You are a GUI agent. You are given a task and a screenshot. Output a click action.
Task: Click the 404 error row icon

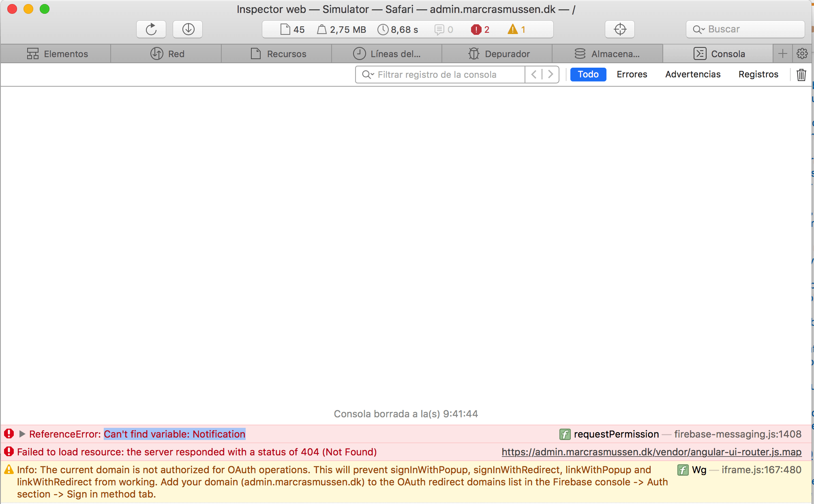pyautogui.click(x=9, y=452)
